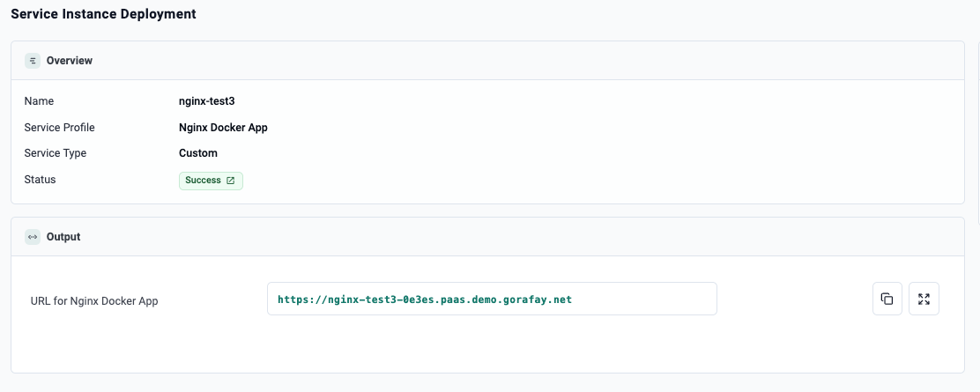
Task: Select the Output panel header title
Action: point(63,237)
